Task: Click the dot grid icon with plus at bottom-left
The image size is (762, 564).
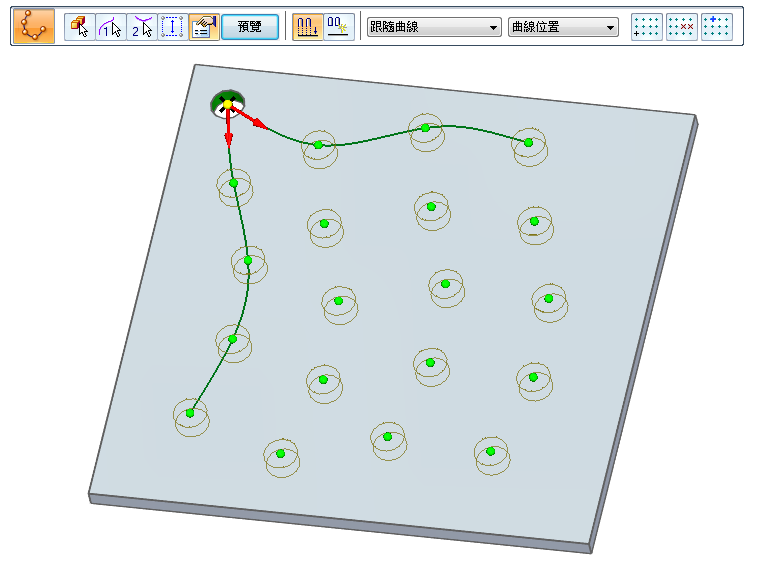Action: [x=647, y=27]
